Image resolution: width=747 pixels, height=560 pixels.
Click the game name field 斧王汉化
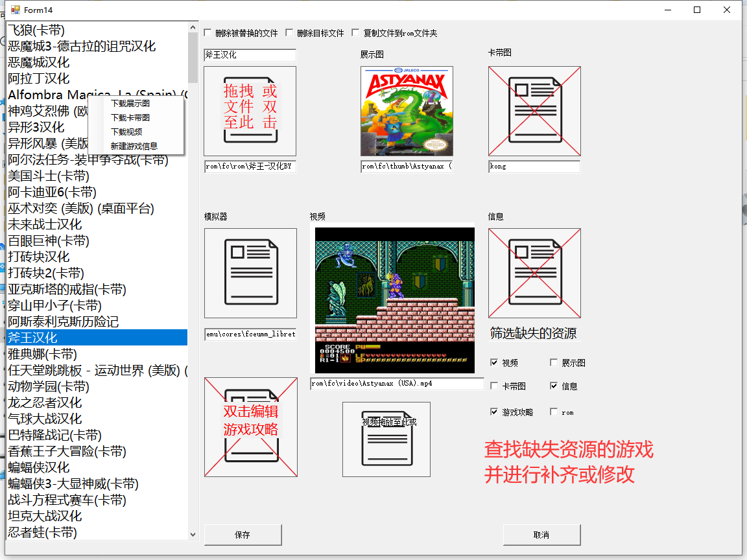pyautogui.click(x=250, y=54)
